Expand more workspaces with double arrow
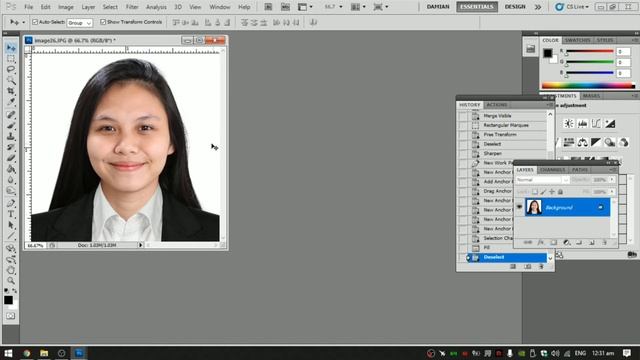This screenshot has height=360, width=640. pyautogui.click(x=538, y=7)
